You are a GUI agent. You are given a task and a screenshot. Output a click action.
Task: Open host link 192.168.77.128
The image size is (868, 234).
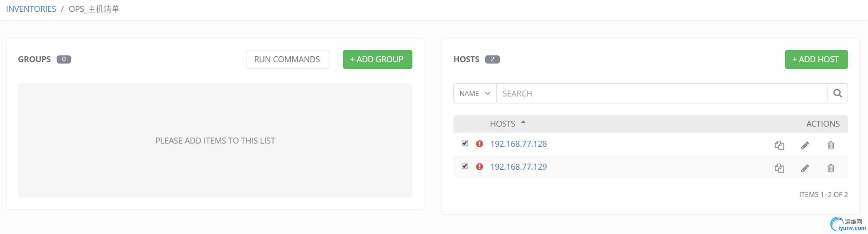[518, 144]
